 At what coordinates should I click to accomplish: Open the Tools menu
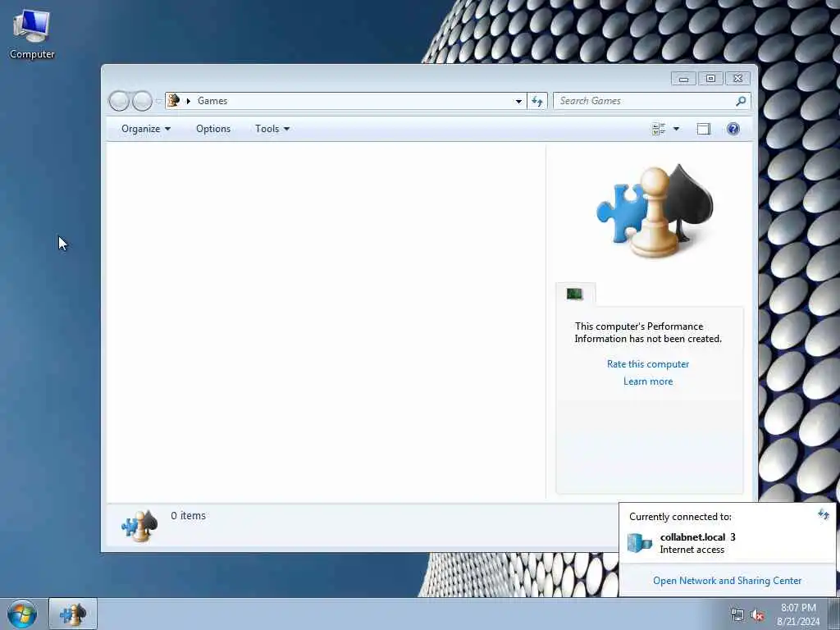(272, 129)
